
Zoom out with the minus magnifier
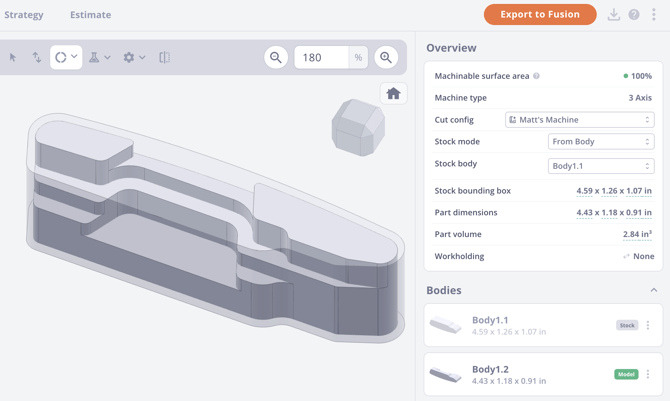pos(276,58)
